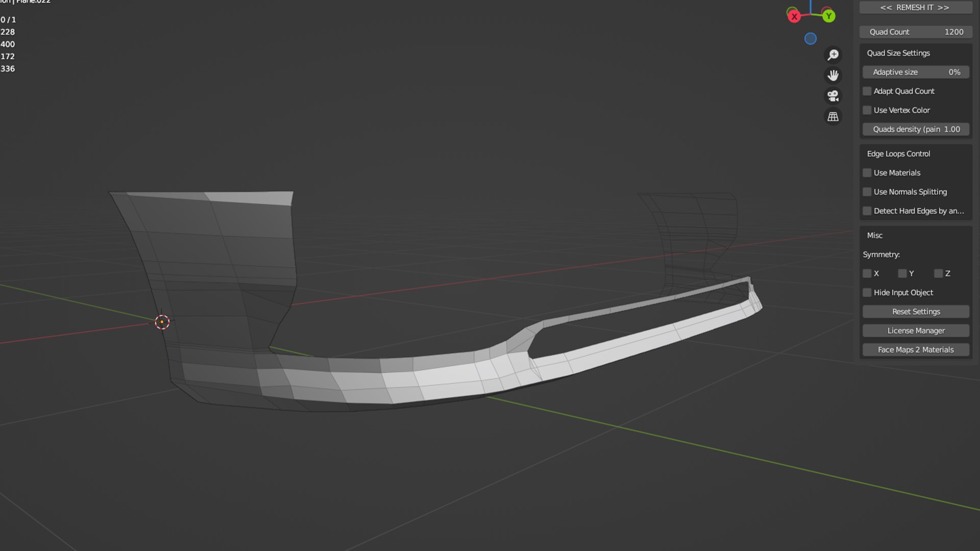Toggle Hide Input Object checkbox
980x551 pixels.
[867, 293]
